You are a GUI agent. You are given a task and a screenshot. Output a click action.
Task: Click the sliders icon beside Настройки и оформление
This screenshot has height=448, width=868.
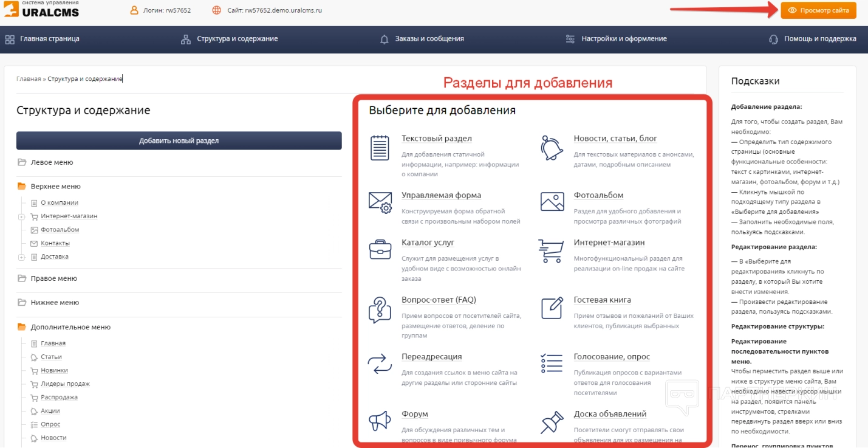point(570,39)
